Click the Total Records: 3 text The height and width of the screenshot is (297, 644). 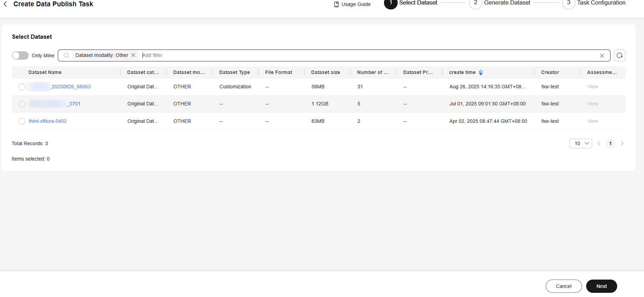pos(30,143)
